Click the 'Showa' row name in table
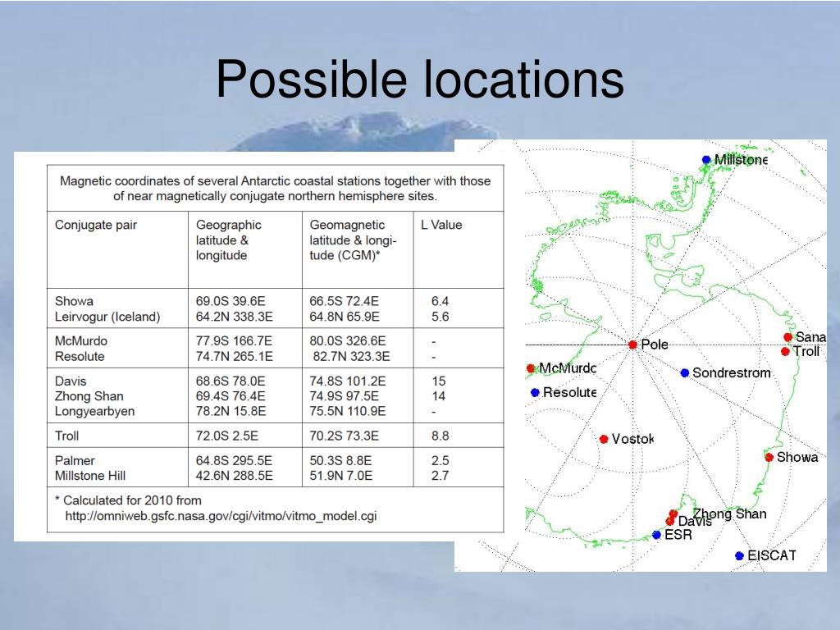 click(74, 301)
